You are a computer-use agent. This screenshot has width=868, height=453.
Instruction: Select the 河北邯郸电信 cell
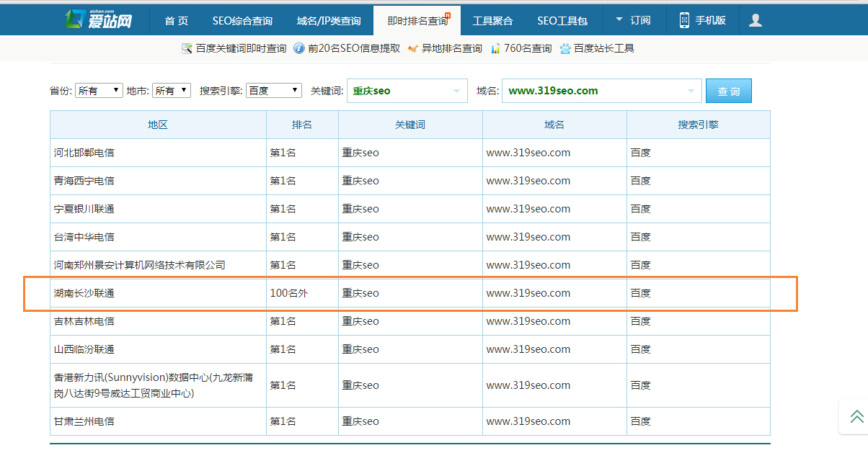pyautogui.click(x=158, y=153)
